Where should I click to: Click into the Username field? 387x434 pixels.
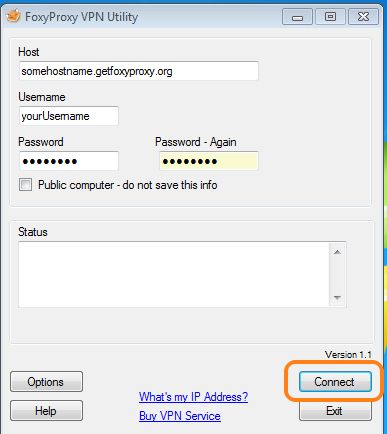69,116
